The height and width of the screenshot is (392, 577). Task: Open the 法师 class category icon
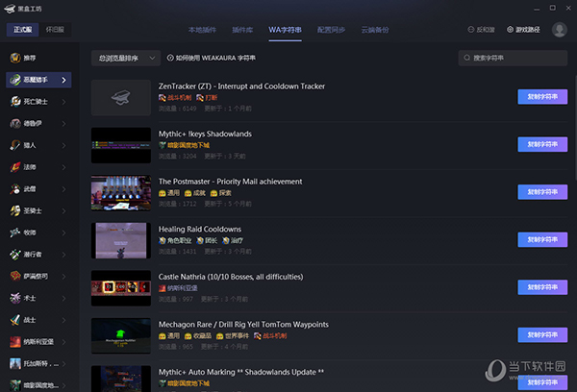click(x=14, y=167)
